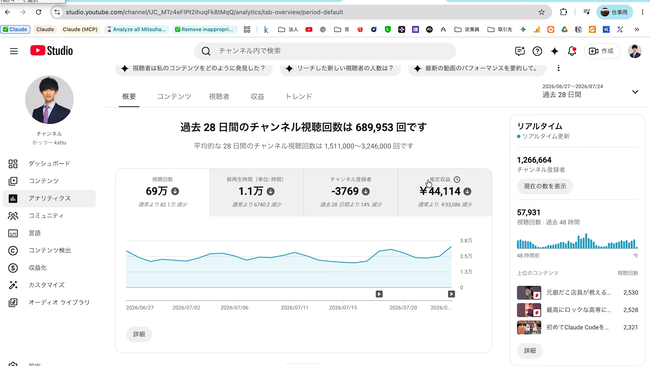Click the 収益化 dollar sidebar icon
This screenshot has height=366, width=650.
[x=13, y=268]
